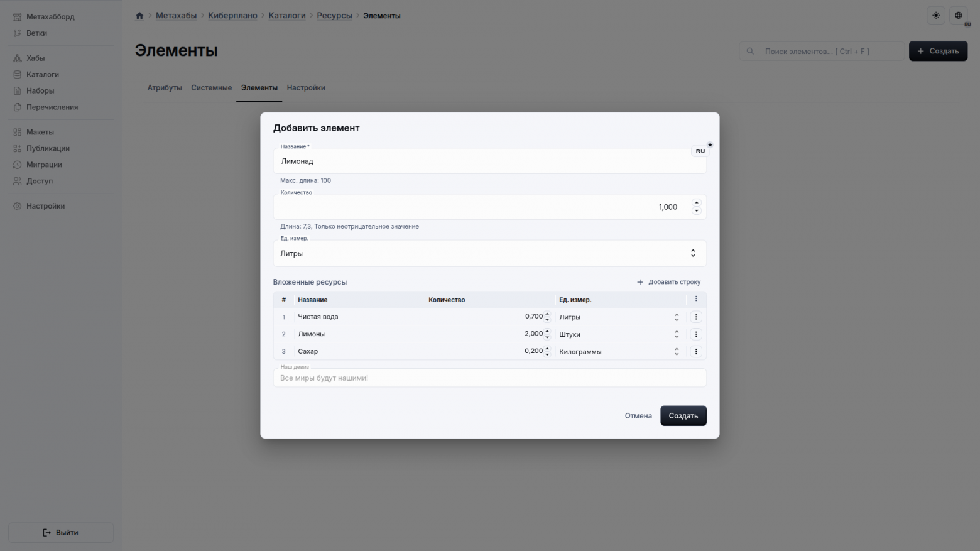The width and height of the screenshot is (980, 551).
Task: Expand the Ед. измер. Литры dropdown
Action: click(x=693, y=253)
